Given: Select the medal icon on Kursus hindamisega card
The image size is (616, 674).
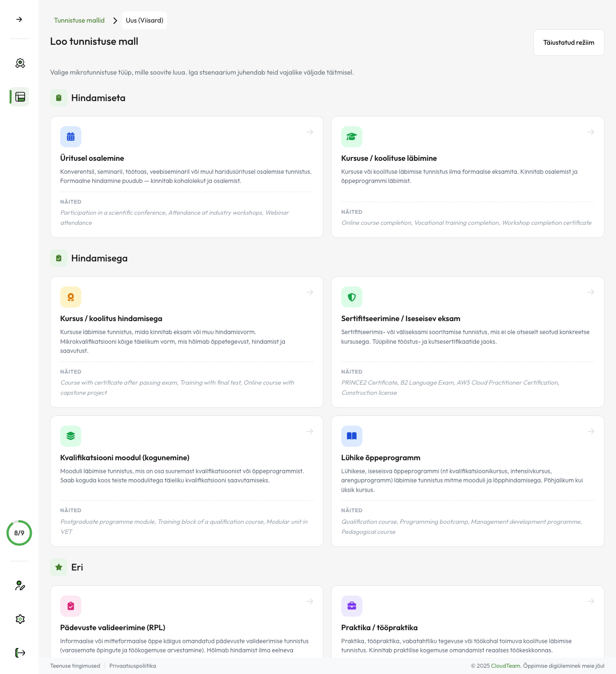Looking at the screenshot, I should 71,297.
